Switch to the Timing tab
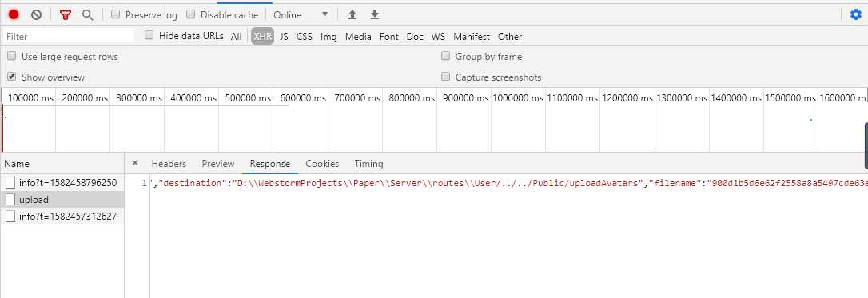Screen dimensions: 868x298 [368, 164]
